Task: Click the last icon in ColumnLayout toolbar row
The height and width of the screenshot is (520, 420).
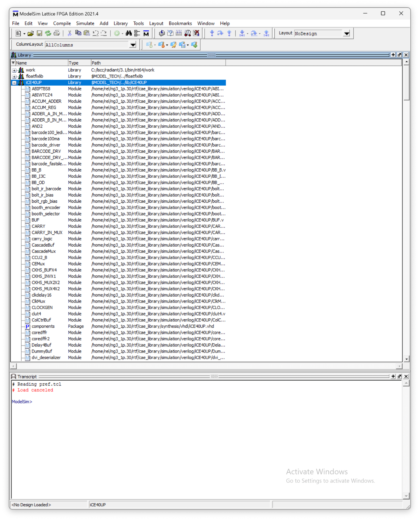Action: click(194, 45)
